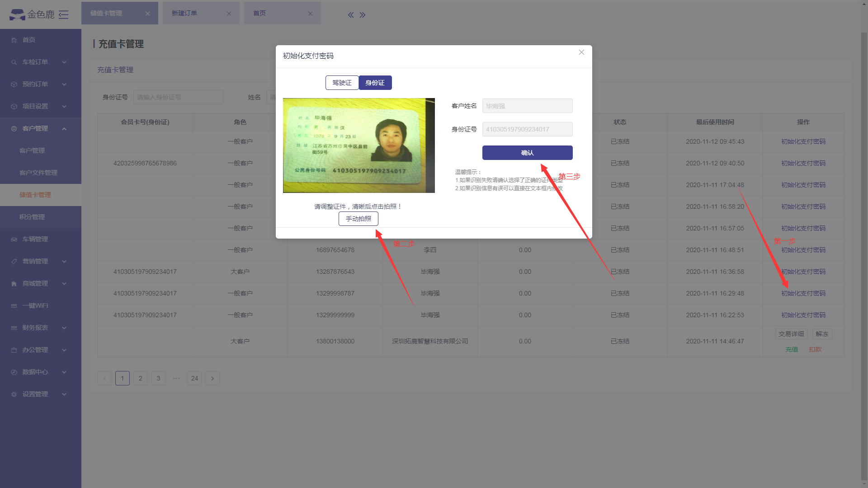This screenshot has width=868, height=488.
Task: Click the 手动拍照 button
Action: pyautogui.click(x=358, y=219)
